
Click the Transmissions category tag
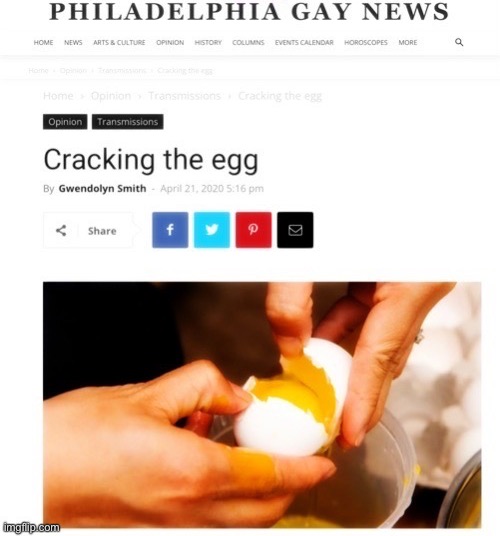tap(127, 122)
